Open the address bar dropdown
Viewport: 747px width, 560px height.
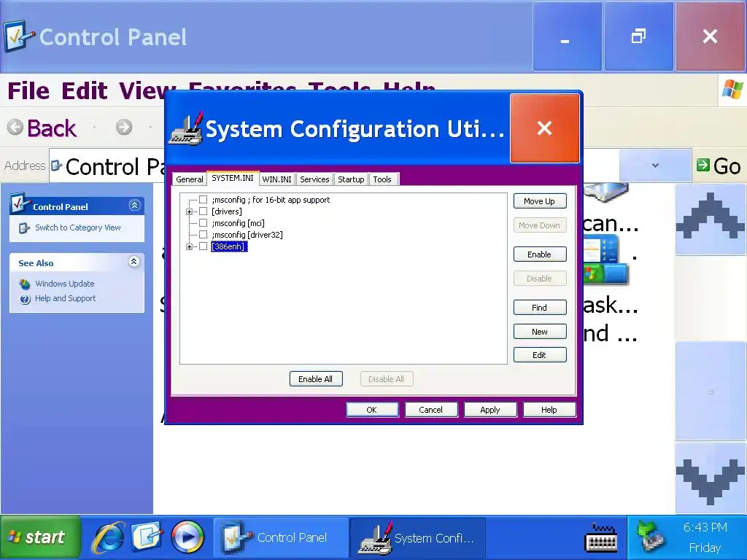(x=655, y=166)
